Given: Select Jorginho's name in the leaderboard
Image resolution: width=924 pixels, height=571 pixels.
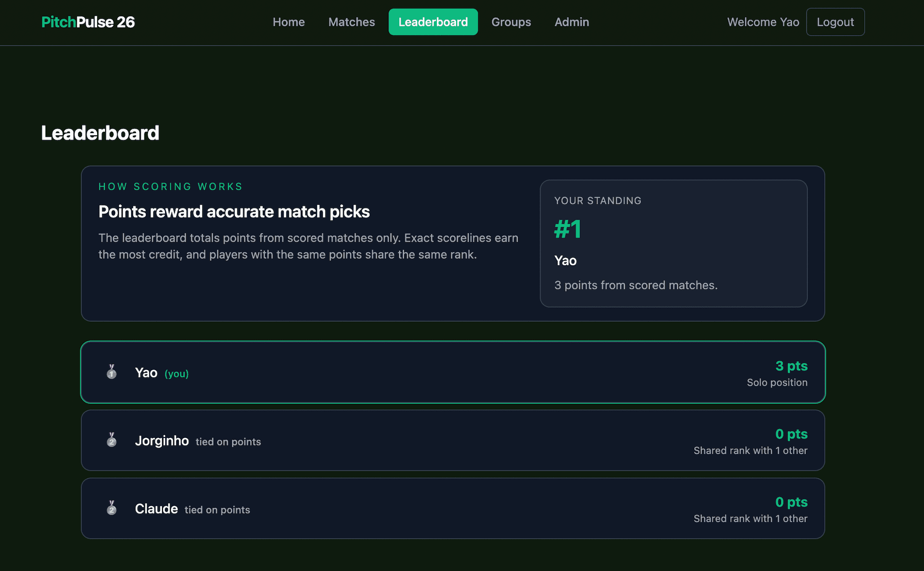Looking at the screenshot, I should [162, 441].
